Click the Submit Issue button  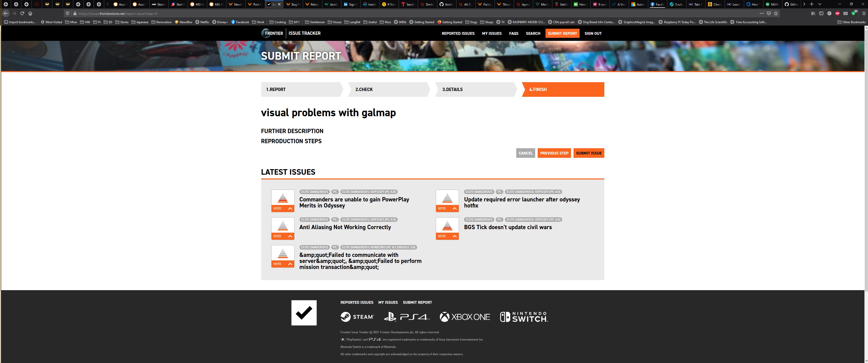click(589, 153)
